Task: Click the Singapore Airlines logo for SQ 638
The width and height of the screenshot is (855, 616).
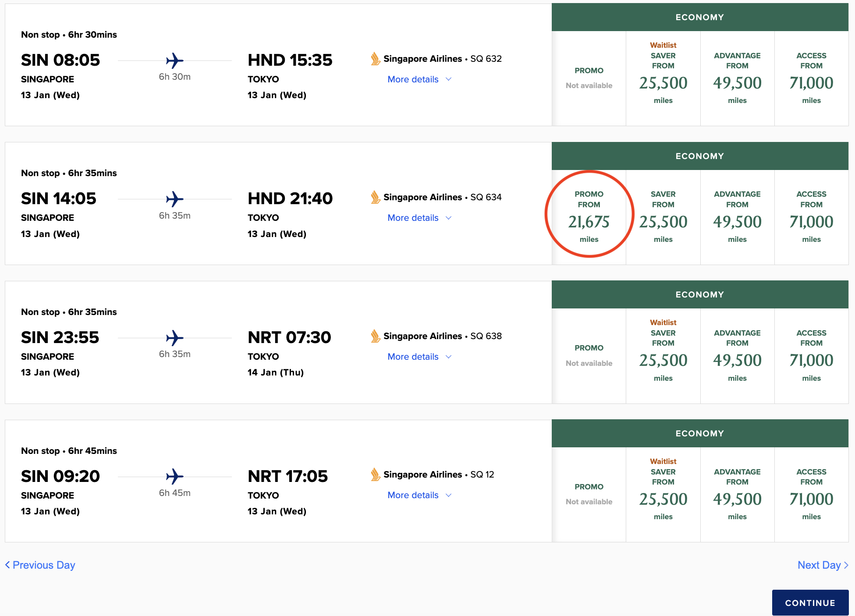Action: point(375,336)
